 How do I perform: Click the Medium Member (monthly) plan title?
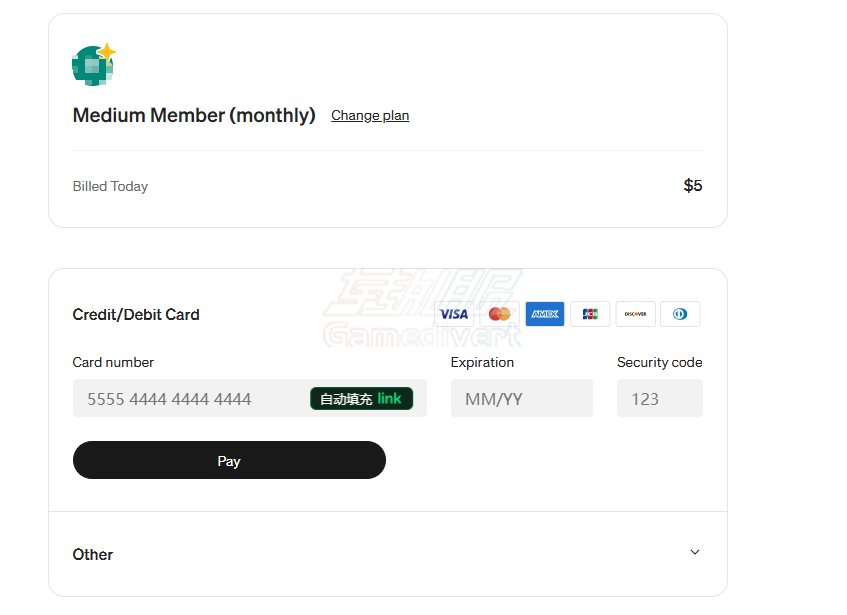(193, 115)
